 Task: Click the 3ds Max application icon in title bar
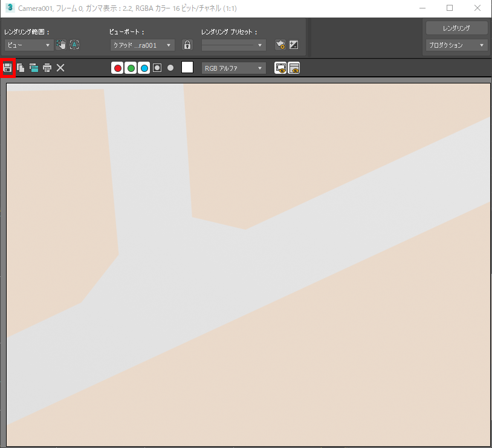10,8
